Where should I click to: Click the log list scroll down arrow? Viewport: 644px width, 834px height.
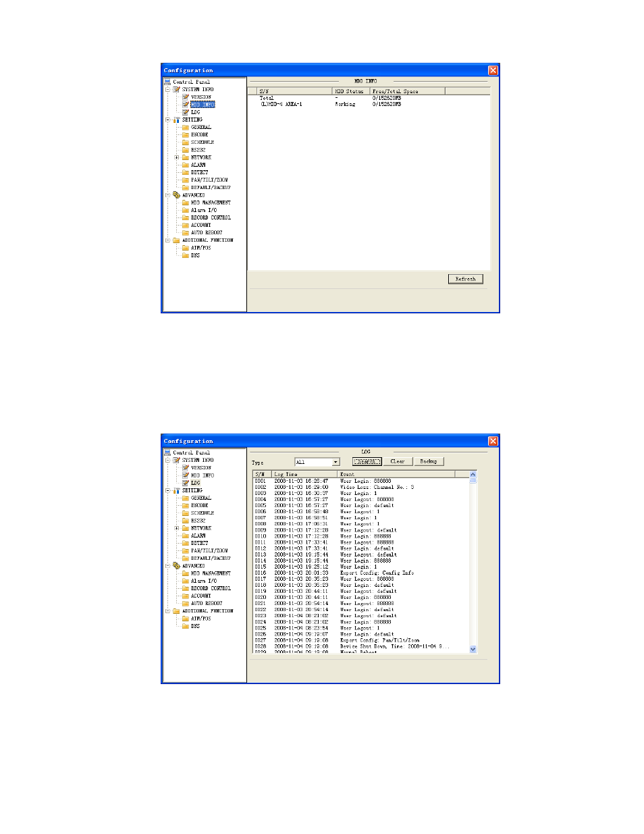[473, 649]
